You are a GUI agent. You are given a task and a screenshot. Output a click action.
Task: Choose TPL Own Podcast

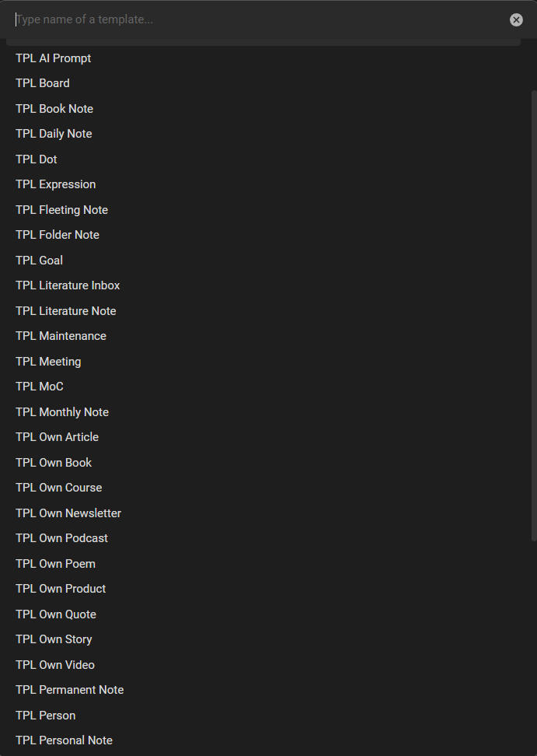61,538
